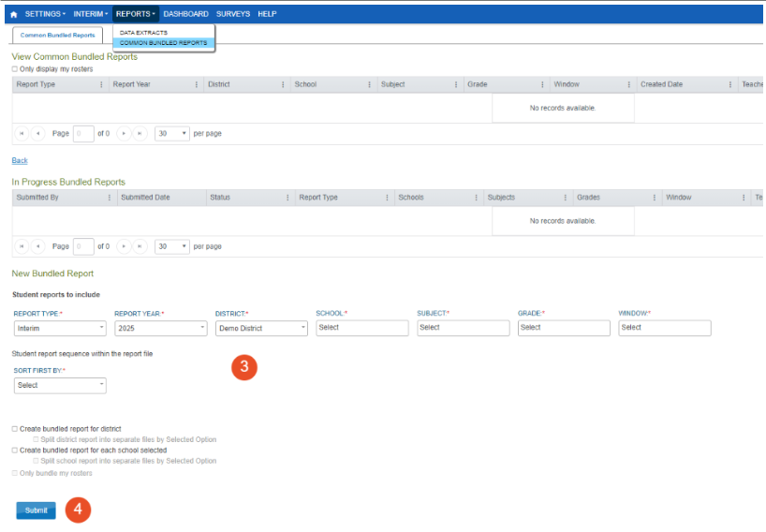
Task: Check Create bundled report for each school
Action: [x=14, y=451]
